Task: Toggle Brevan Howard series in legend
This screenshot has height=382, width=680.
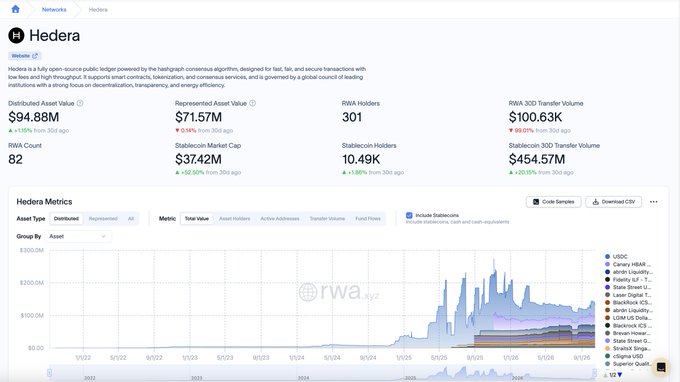Action: (x=628, y=333)
